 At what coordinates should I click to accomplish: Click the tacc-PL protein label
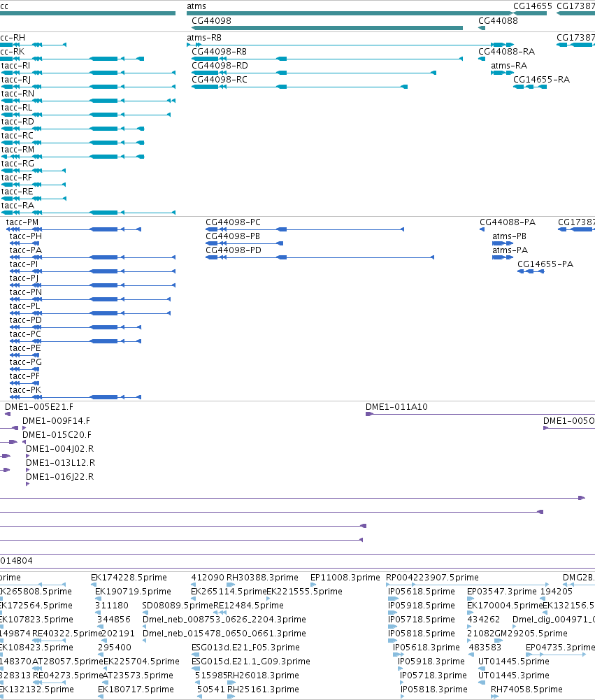[x=25, y=306]
